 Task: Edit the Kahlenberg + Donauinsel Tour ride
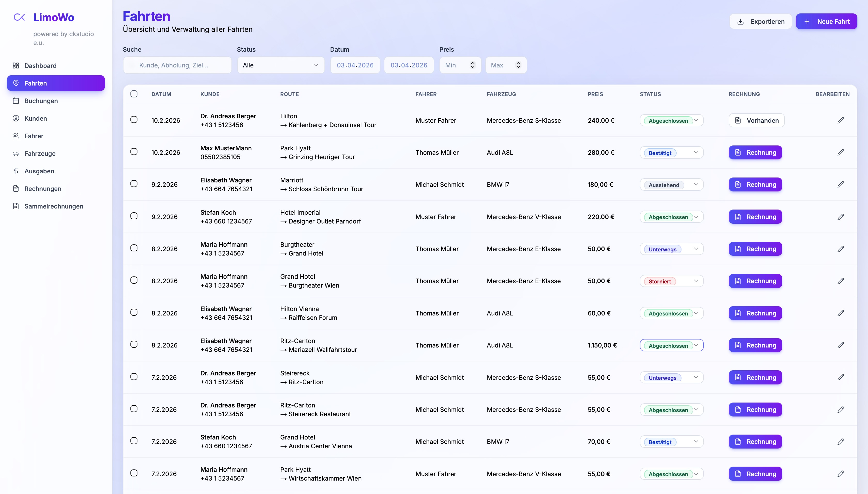(841, 120)
